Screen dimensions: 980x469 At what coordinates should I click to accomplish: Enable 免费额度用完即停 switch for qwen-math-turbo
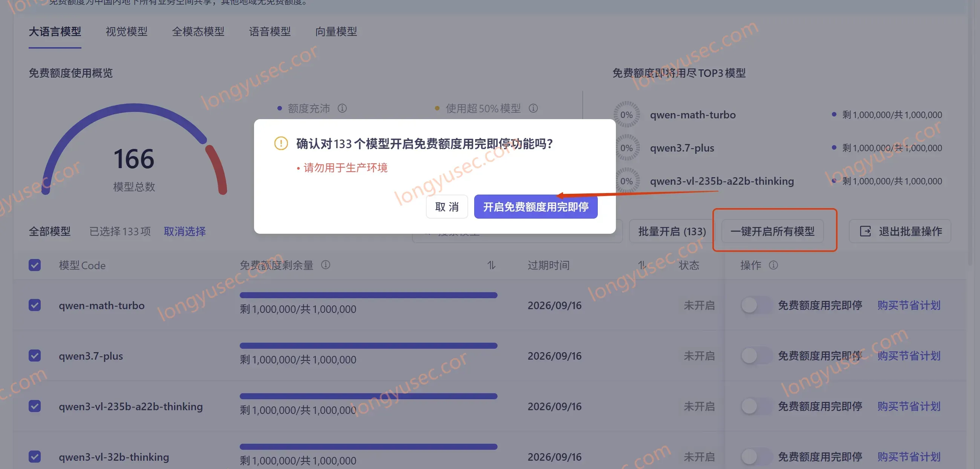pyautogui.click(x=756, y=305)
